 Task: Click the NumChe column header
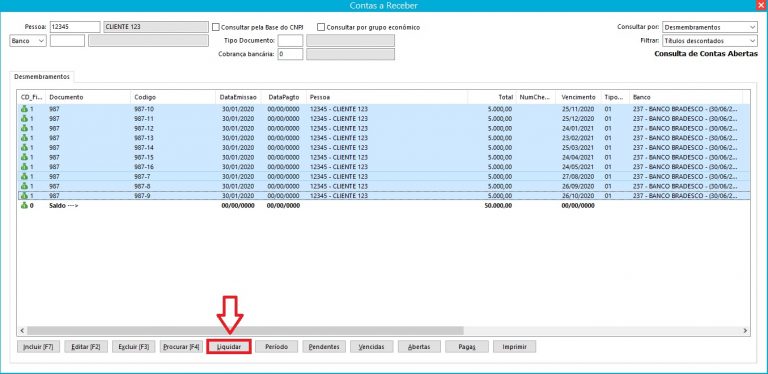point(536,97)
